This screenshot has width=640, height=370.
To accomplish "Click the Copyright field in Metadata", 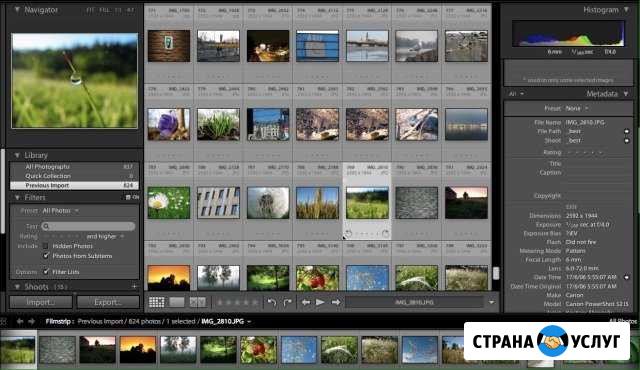I will pos(598,196).
